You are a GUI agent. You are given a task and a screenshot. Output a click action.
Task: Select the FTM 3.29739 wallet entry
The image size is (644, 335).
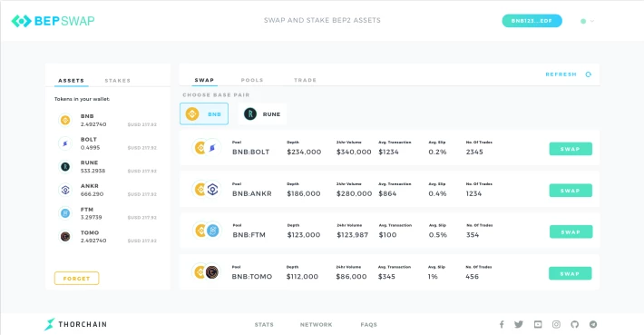pyautogui.click(x=108, y=213)
